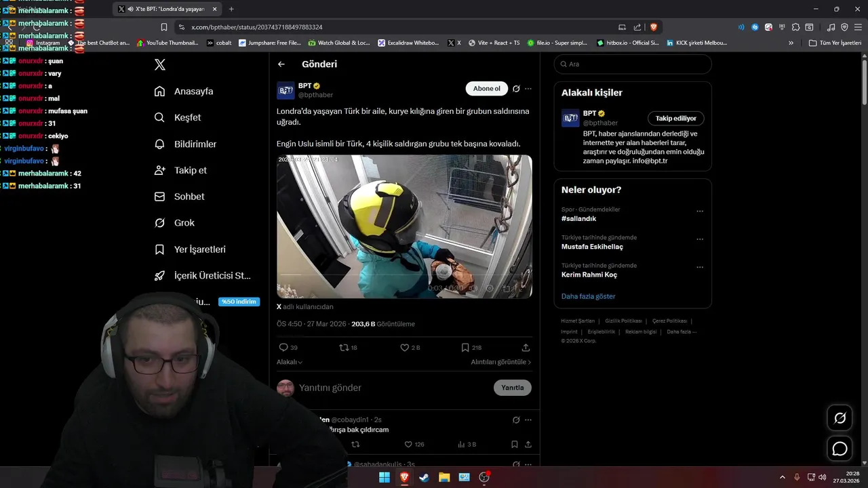Open more options on BPT post
Screen dimensions: 868x488
(528, 89)
